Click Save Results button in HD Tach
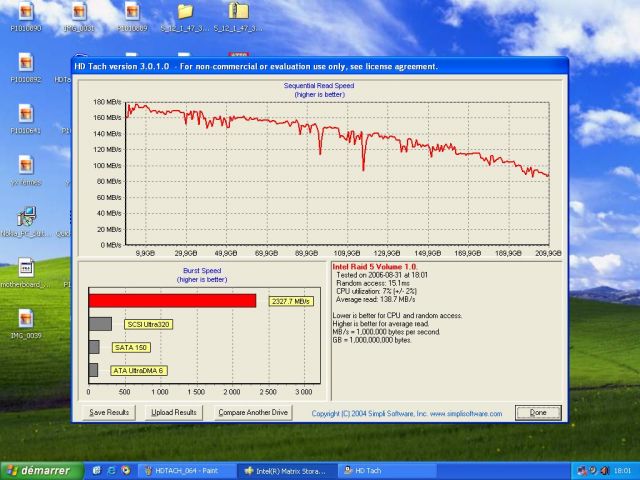This screenshot has height=480, width=640. 109,413
